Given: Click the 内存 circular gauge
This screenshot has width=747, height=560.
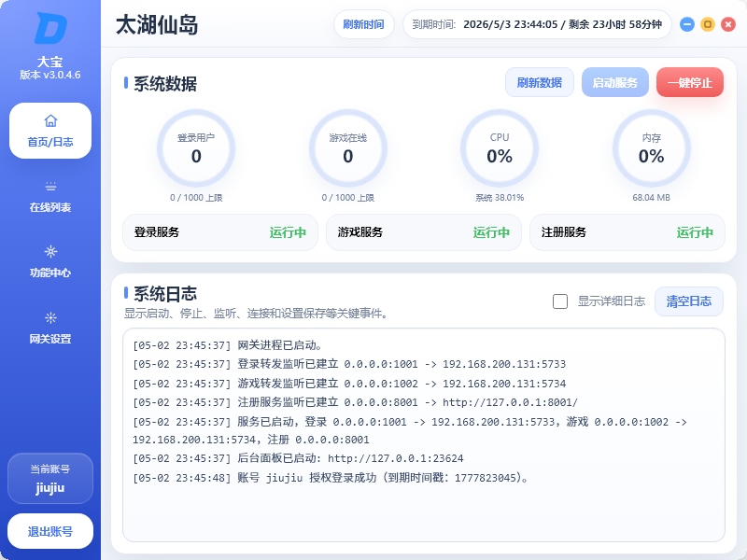Looking at the screenshot, I should coord(651,148).
